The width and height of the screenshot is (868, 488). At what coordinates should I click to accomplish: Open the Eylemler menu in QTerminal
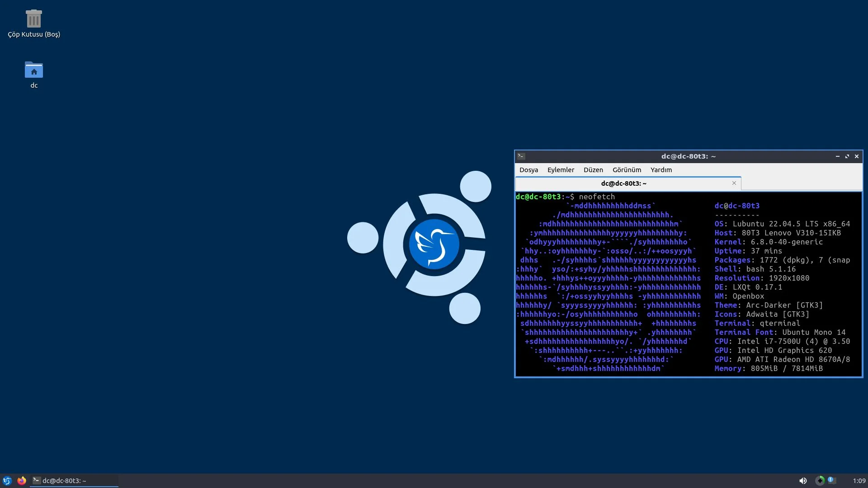pos(561,170)
